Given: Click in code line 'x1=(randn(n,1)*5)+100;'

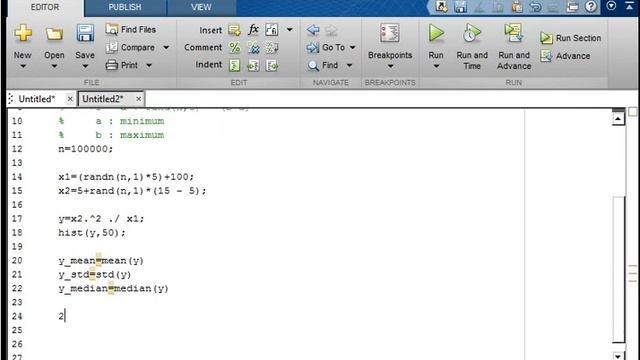Looking at the screenshot, I should coord(126,177).
